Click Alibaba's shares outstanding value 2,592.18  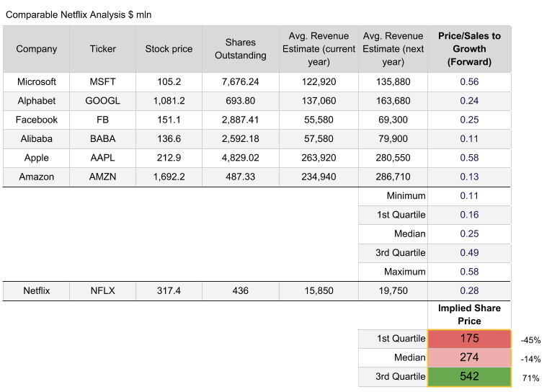(x=240, y=138)
